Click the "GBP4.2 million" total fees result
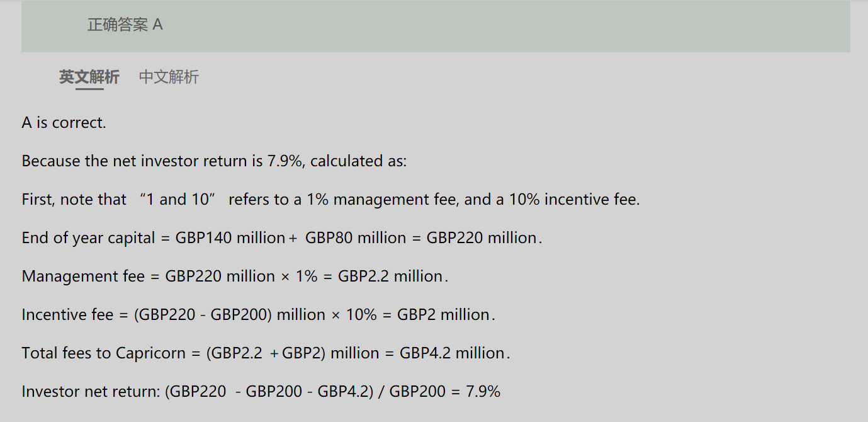Viewport: 868px width, 422px height. pyautogui.click(x=453, y=353)
